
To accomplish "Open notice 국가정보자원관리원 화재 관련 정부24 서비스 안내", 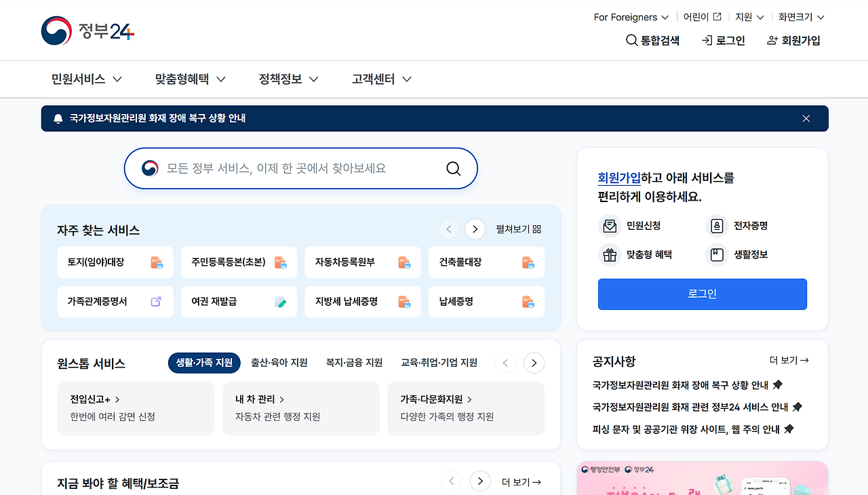I will coord(690,408).
